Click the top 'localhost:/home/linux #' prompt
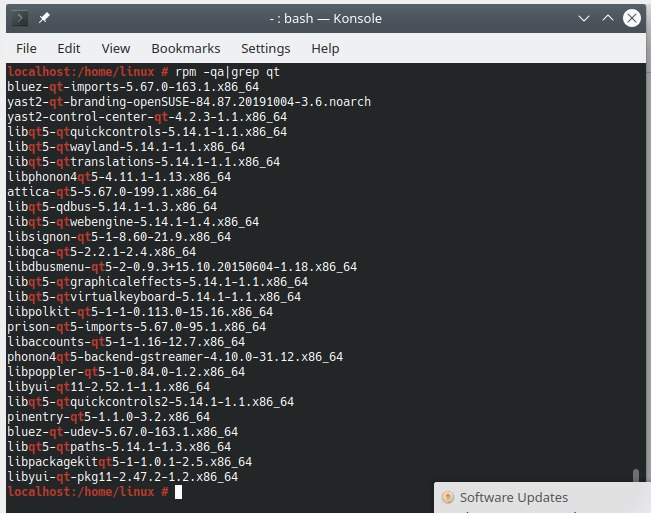The height and width of the screenshot is (513, 651). pos(88,72)
